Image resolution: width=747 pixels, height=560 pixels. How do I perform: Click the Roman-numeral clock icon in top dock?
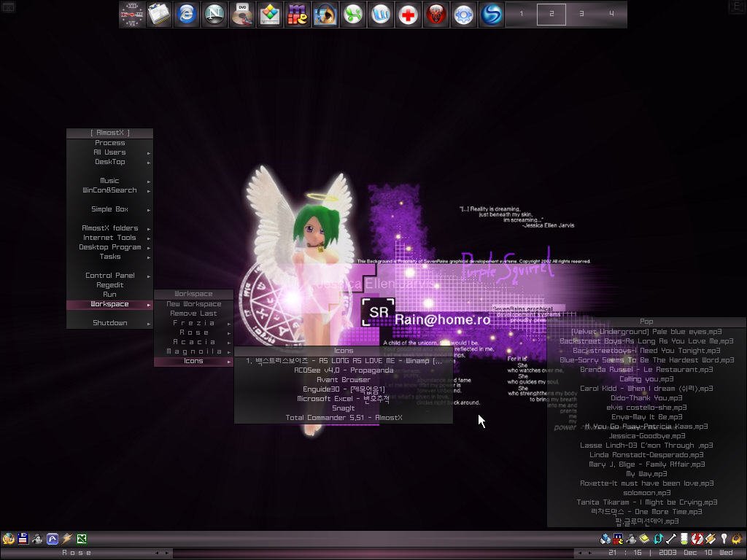[x=132, y=15]
